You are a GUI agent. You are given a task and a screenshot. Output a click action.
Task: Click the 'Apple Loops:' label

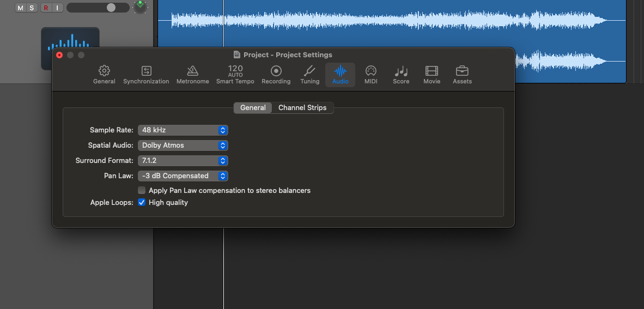coord(112,203)
